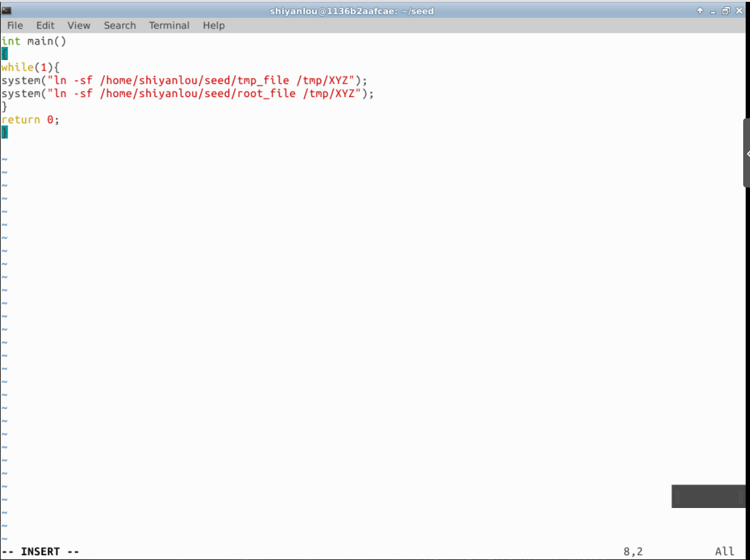Minimize the terminal window
The width and height of the screenshot is (750, 560).
(713, 11)
